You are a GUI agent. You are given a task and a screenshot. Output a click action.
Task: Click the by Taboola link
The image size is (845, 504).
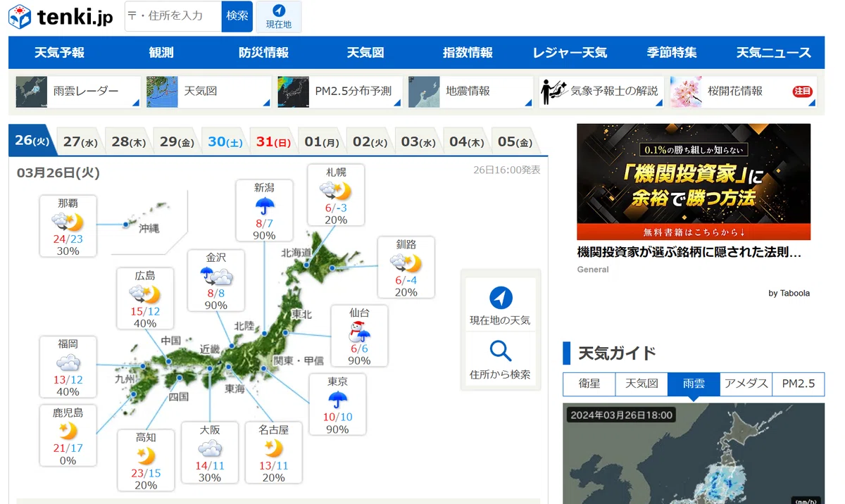pyautogui.click(x=789, y=293)
